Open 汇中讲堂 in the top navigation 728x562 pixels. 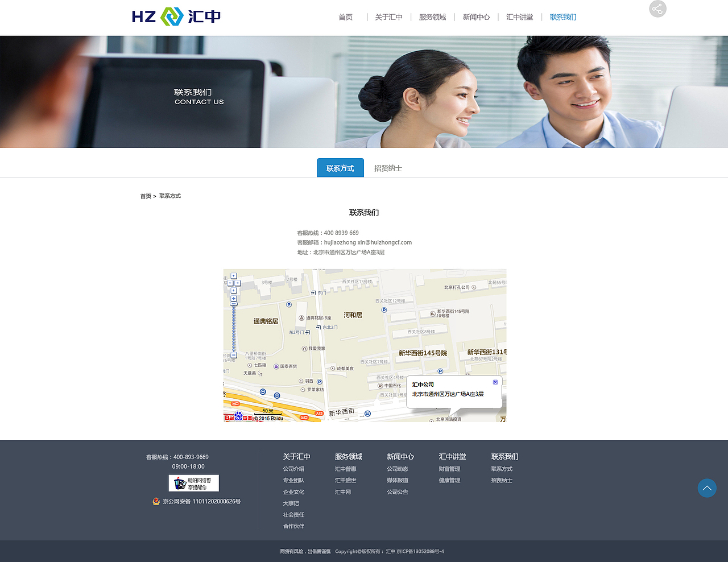pyautogui.click(x=520, y=17)
